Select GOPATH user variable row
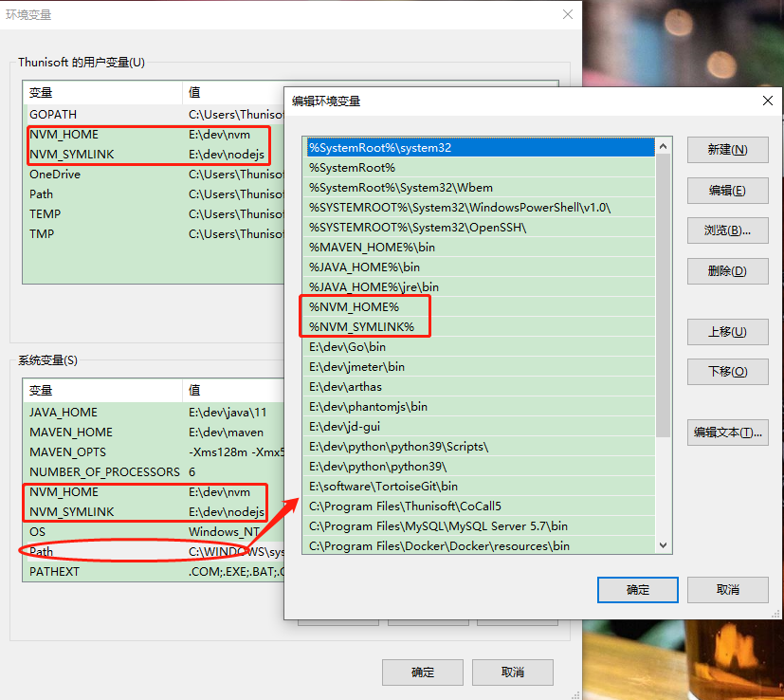Image resolution: width=784 pixels, height=700 pixels. 154,115
